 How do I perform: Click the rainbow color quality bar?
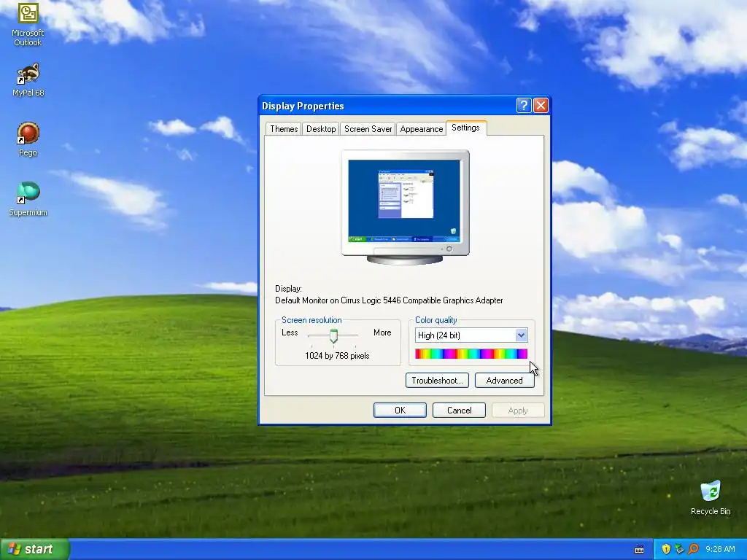[x=471, y=354]
